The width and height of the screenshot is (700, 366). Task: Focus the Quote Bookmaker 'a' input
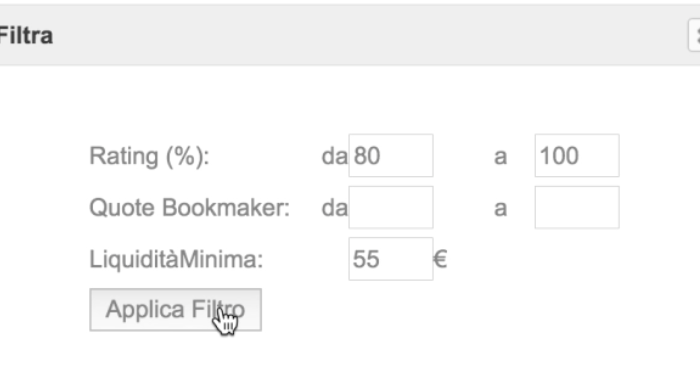(577, 208)
